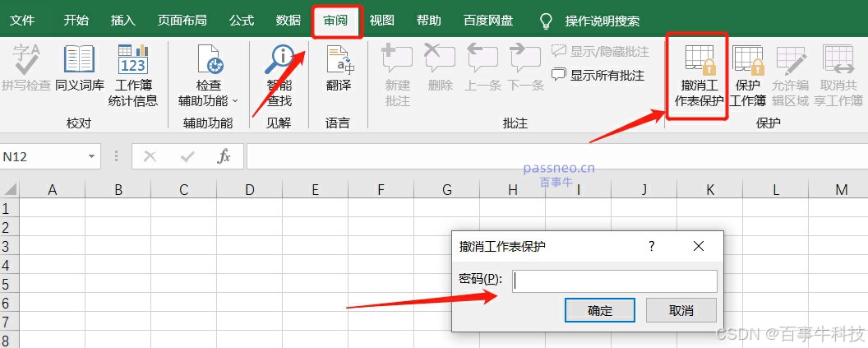Switch to the 公式 tab

[242, 21]
